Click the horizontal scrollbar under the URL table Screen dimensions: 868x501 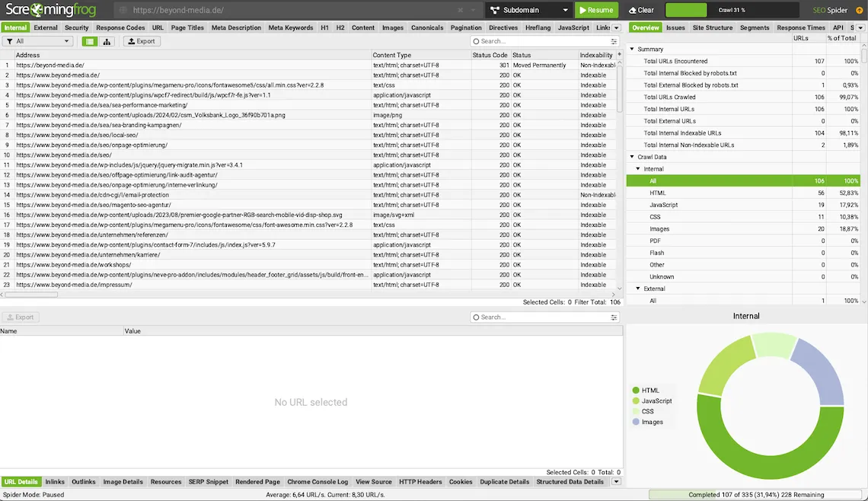point(31,295)
